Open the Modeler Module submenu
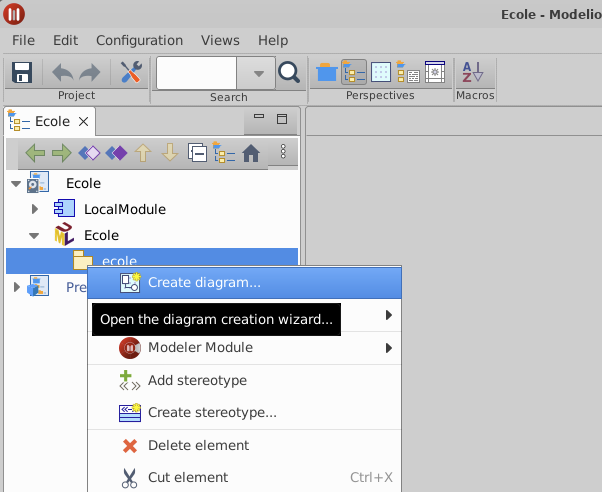The width and height of the screenshot is (602, 492). [x=245, y=348]
